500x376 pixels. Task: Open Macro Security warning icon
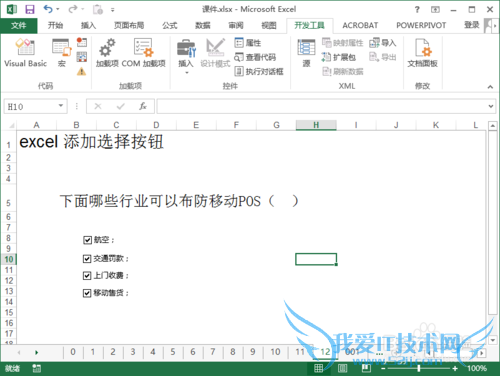(x=82, y=71)
